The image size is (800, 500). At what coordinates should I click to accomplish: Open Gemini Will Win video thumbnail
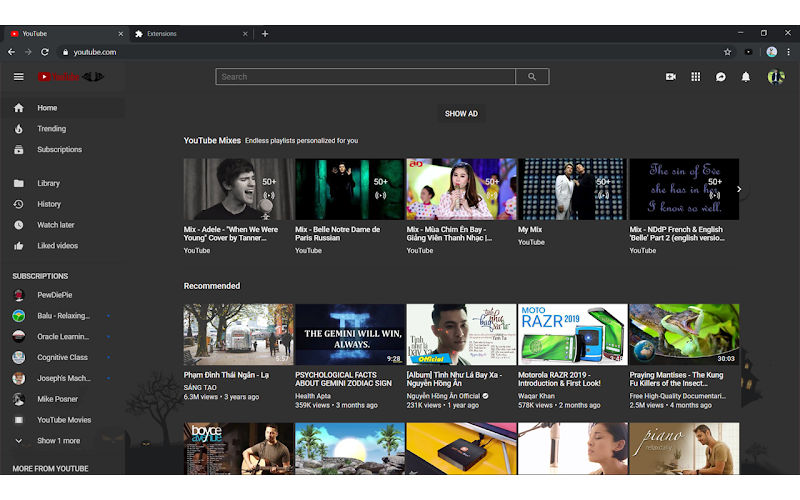tap(349, 335)
